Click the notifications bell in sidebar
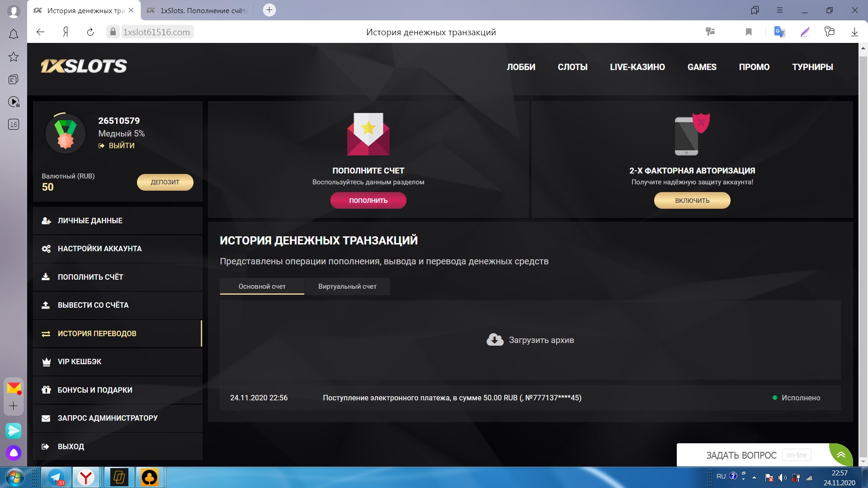Screen dimensions: 868x488 pyautogui.click(x=14, y=34)
